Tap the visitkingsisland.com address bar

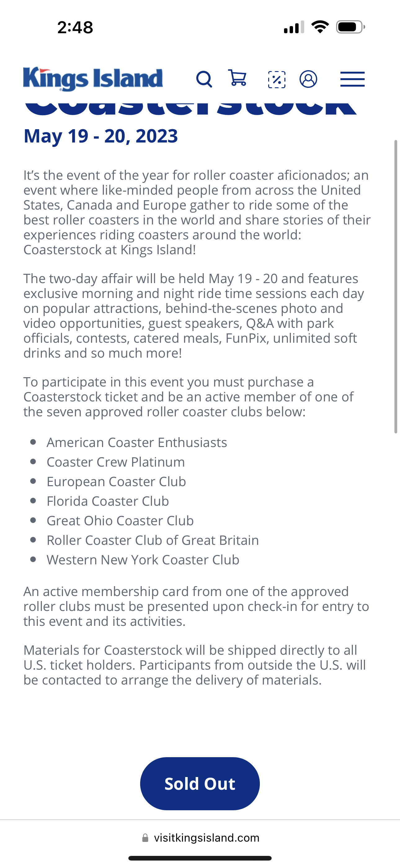pyautogui.click(x=200, y=838)
